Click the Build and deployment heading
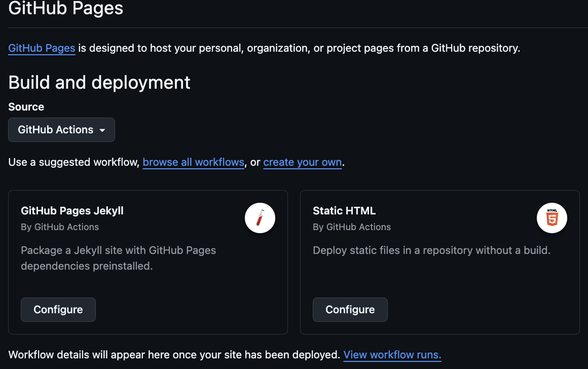Image resolution: width=588 pixels, height=369 pixels. [x=99, y=83]
